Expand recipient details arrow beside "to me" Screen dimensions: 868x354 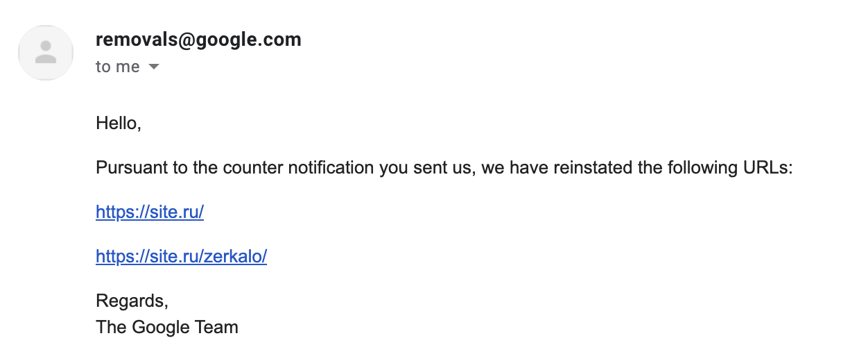(154, 67)
